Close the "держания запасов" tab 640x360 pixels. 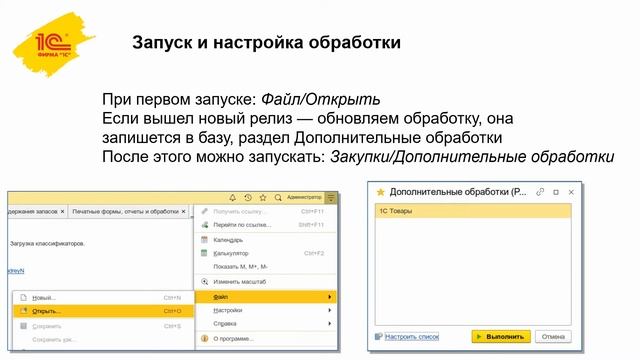[x=62, y=211]
